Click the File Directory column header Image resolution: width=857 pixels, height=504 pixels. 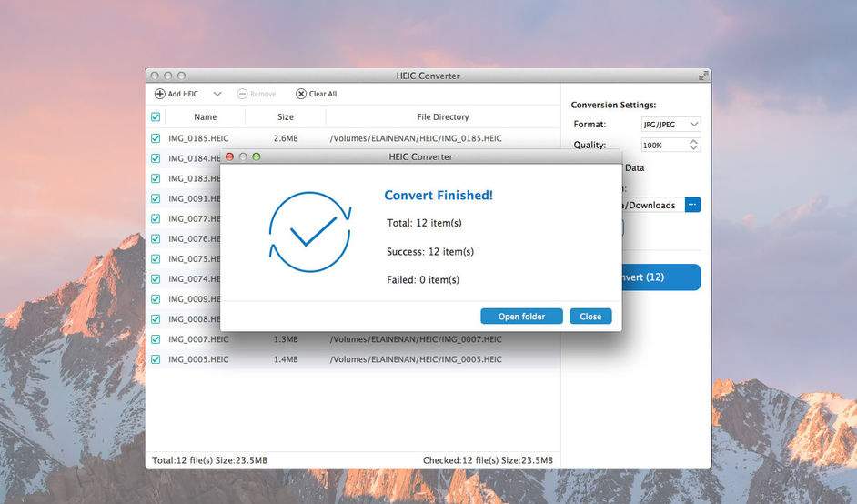click(x=442, y=117)
